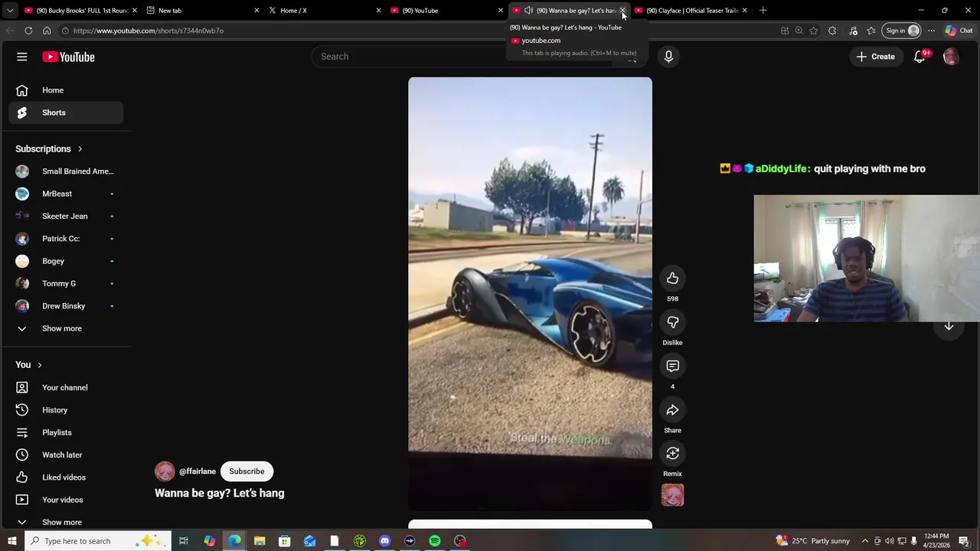Go to the YouTube logo home
The image size is (980, 551).
coord(68,57)
